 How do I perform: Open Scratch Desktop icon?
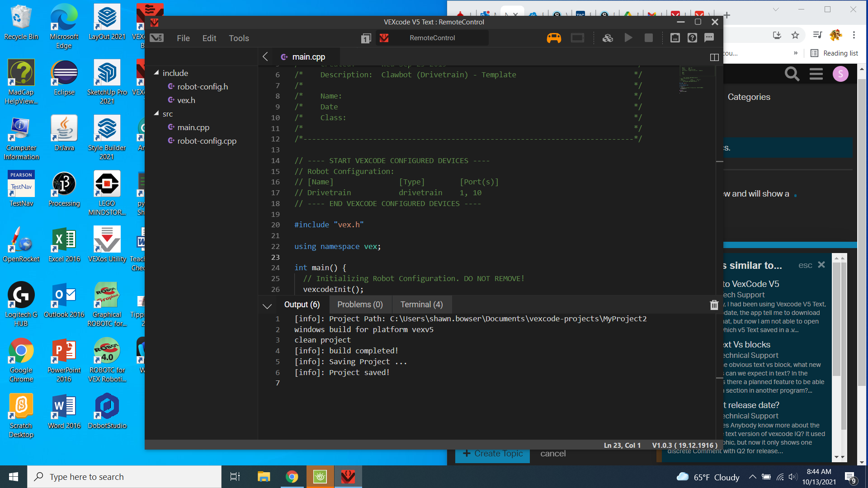21,416
